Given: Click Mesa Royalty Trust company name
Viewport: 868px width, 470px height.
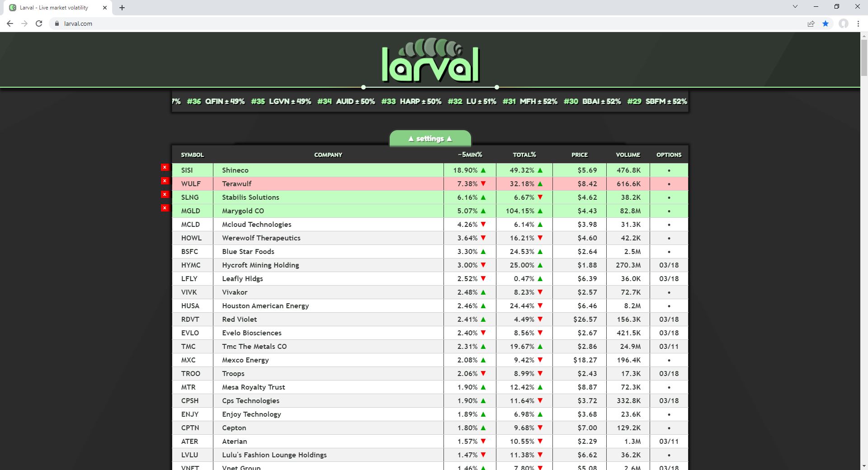Looking at the screenshot, I should coord(254,387).
